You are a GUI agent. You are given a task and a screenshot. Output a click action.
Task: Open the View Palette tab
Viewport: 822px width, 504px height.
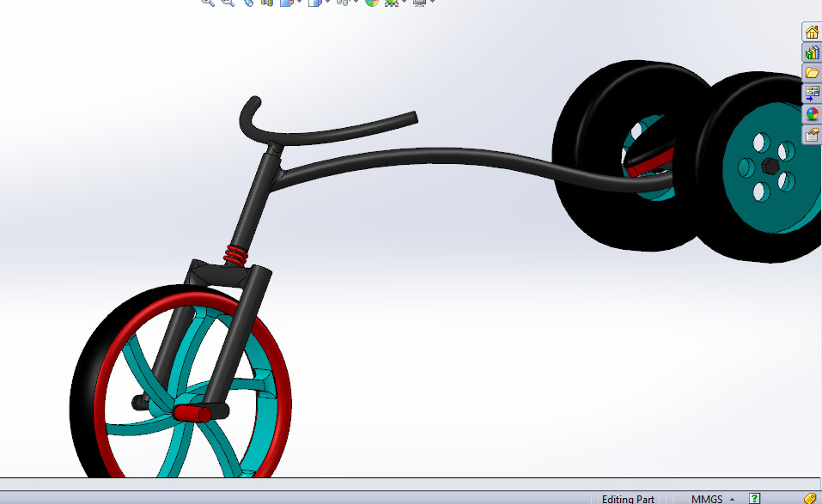pyautogui.click(x=812, y=94)
